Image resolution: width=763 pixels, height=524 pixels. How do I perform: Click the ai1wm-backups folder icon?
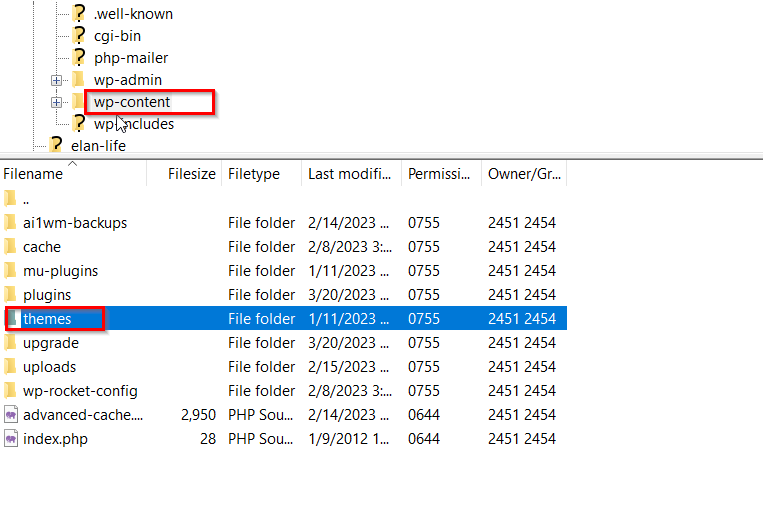click(10, 223)
